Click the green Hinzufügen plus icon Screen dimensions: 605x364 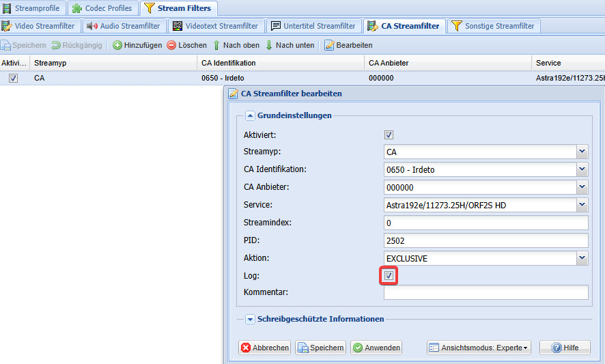tap(117, 45)
